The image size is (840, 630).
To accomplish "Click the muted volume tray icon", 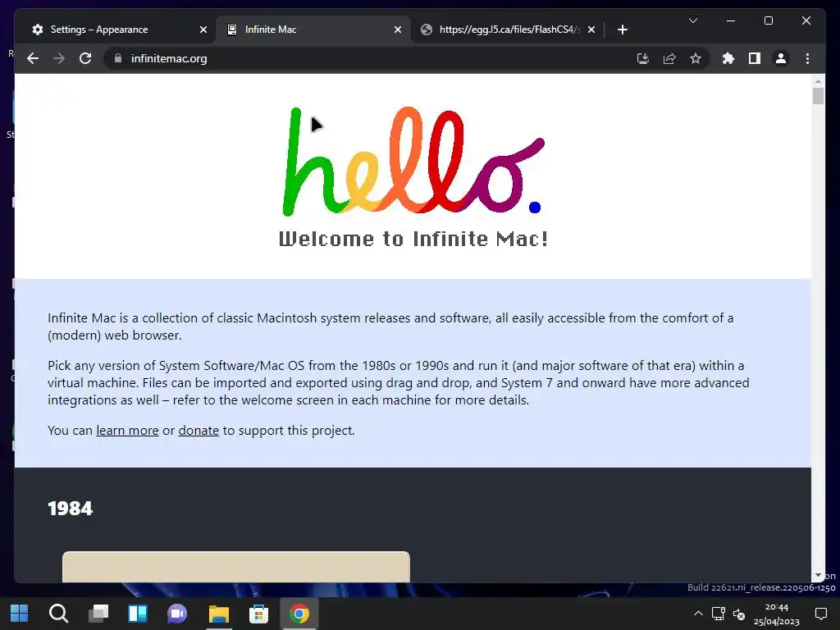I will pos(739,614).
